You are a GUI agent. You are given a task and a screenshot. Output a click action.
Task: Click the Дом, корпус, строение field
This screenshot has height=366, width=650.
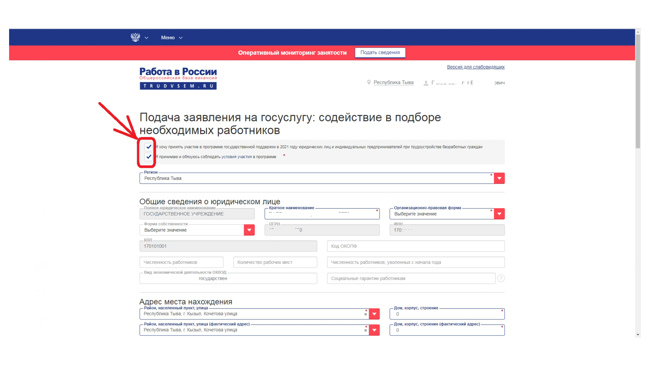coord(447,314)
